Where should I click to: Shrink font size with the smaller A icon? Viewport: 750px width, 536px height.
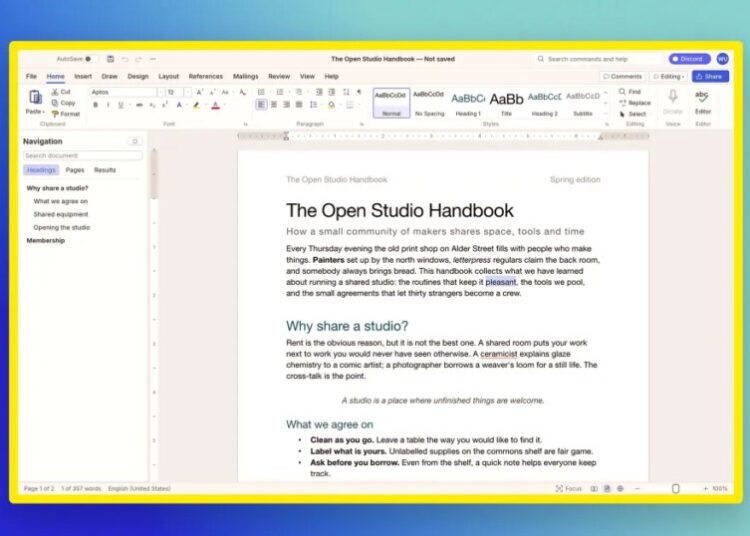point(212,92)
